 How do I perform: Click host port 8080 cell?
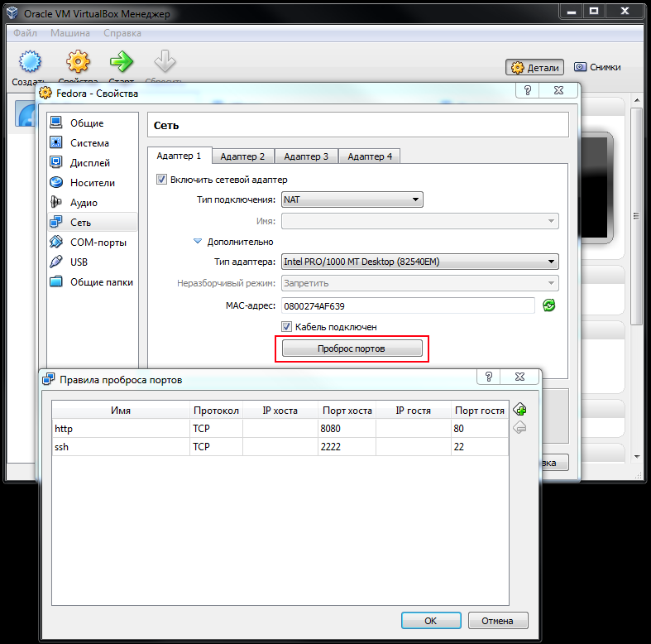pyautogui.click(x=347, y=428)
